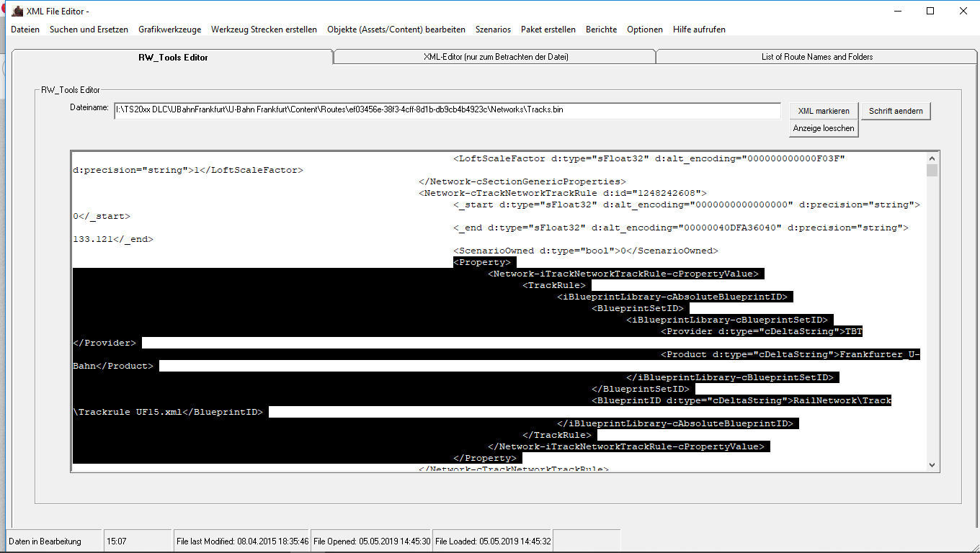
Task: Click the ScenarioOwned bool XML line
Action: coord(586,251)
